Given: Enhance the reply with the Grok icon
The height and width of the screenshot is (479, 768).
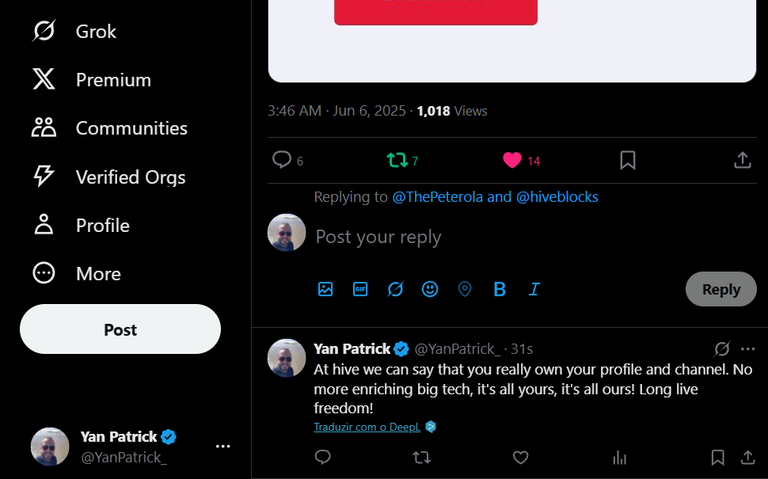Looking at the screenshot, I should point(395,289).
